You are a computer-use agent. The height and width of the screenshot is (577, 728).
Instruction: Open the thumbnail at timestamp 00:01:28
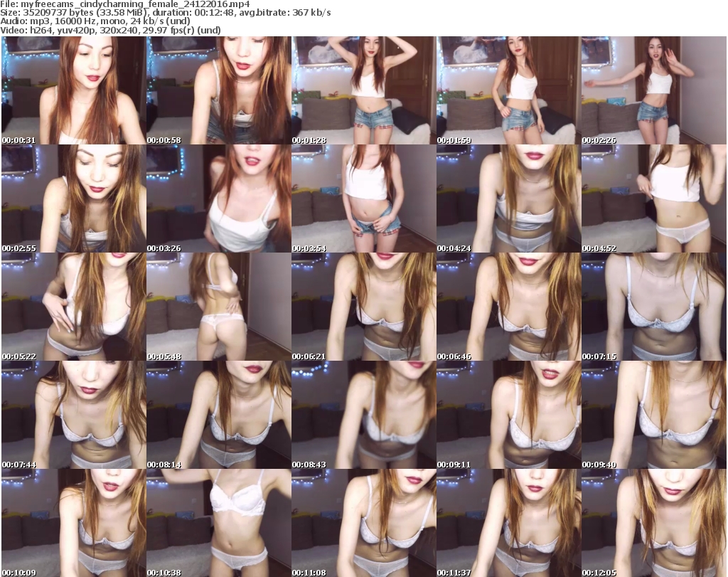pos(363,90)
